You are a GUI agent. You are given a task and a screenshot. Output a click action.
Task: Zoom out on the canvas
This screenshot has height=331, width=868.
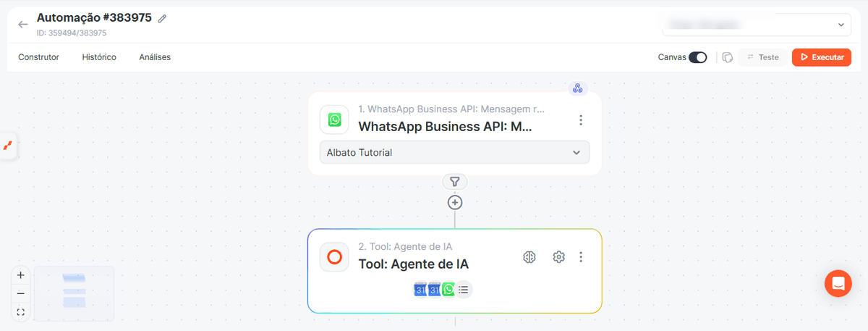coord(20,294)
